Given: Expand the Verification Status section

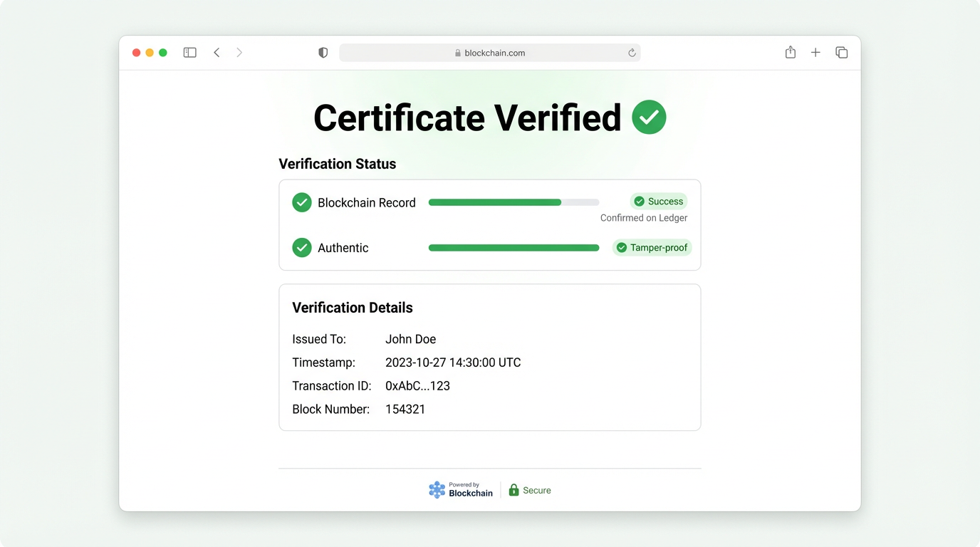Looking at the screenshot, I should pyautogui.click(x=337, y=164).
